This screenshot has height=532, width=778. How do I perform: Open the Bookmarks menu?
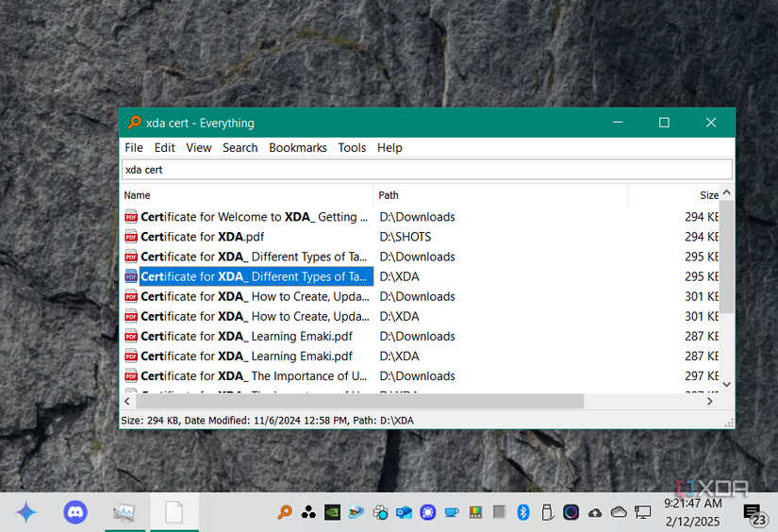(298, 148)
